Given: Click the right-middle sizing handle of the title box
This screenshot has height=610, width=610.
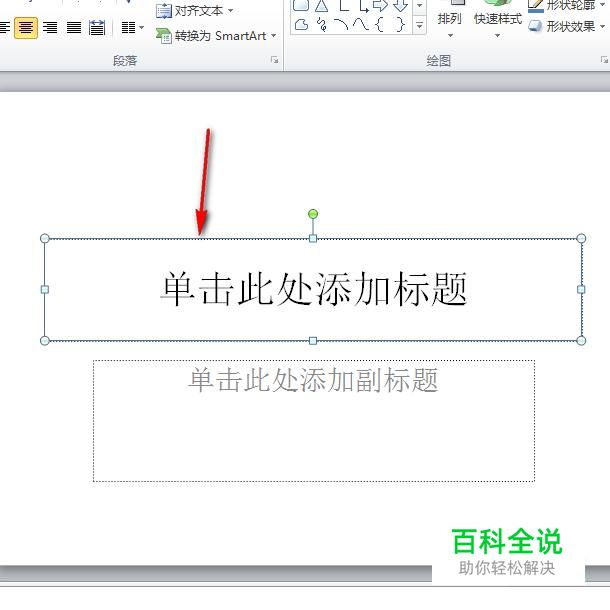Looking at the screenshot, I should click(x=581, y=289).
